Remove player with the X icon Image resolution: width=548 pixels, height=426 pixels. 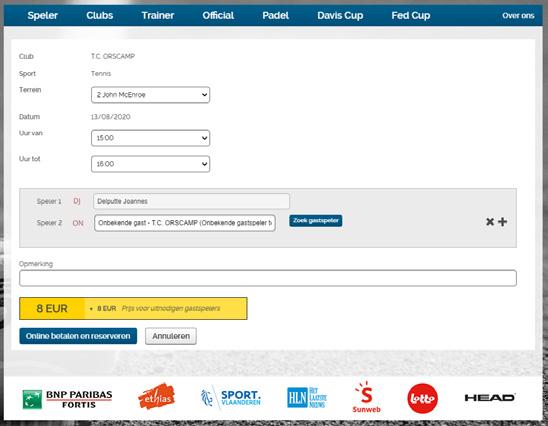click(490, 222)
